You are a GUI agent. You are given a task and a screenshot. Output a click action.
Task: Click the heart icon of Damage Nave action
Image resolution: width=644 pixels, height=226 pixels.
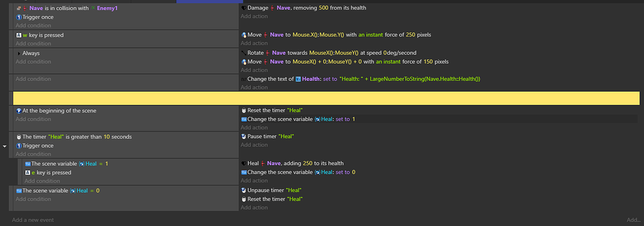[x=243, y=8]
